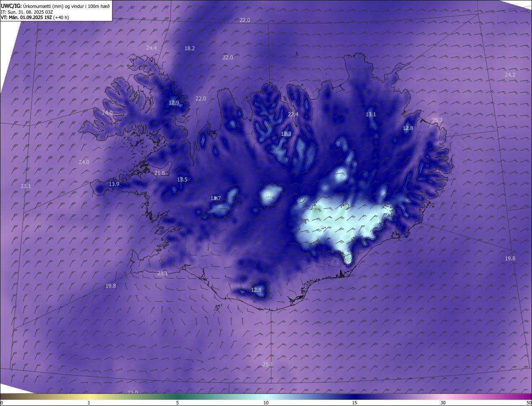This screenshot has height=406, width=532.
Task: Click legend tick label 50
Action: pos(529,403)
